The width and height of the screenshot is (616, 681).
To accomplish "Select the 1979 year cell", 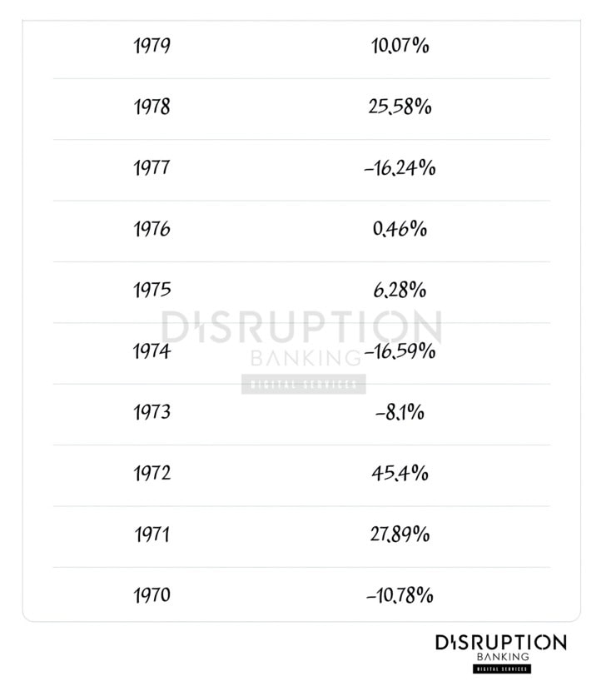I will point(152,46).
